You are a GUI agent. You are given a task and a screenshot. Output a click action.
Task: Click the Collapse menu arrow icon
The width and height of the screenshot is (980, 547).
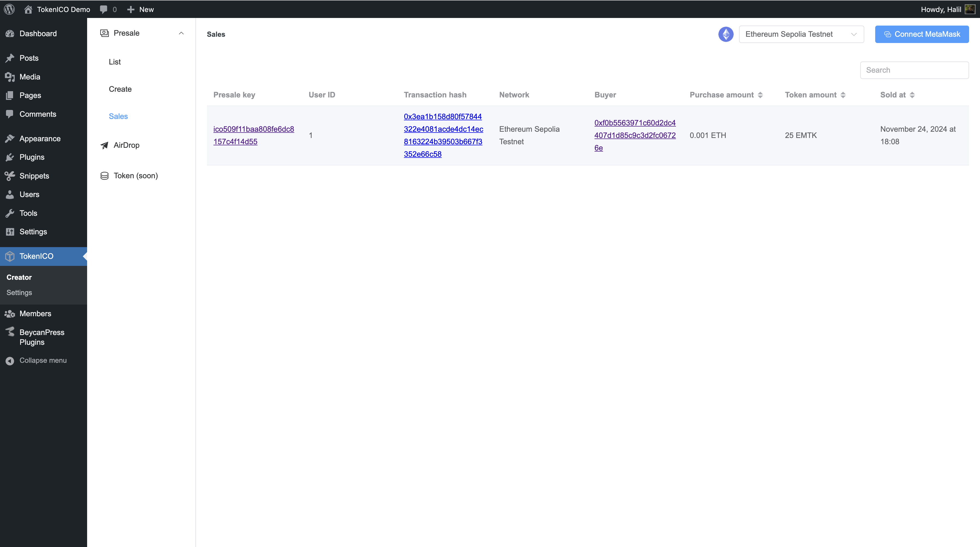click(10, 361)
